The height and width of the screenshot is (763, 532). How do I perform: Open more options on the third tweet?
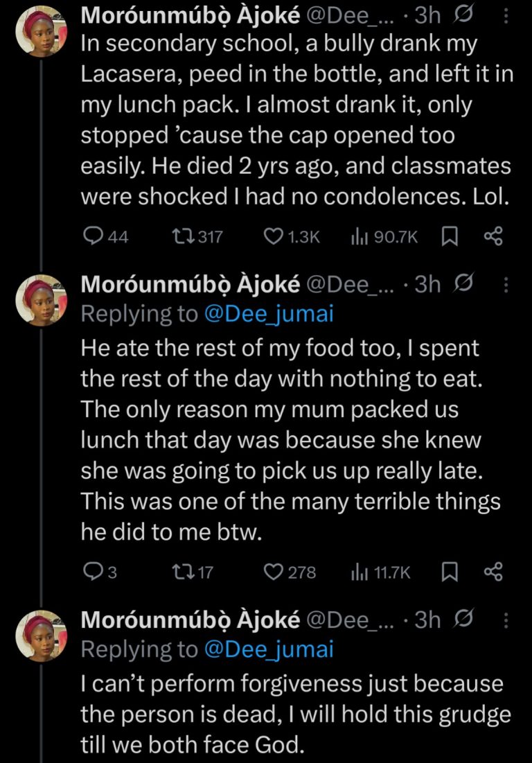(x=504, y=620)
